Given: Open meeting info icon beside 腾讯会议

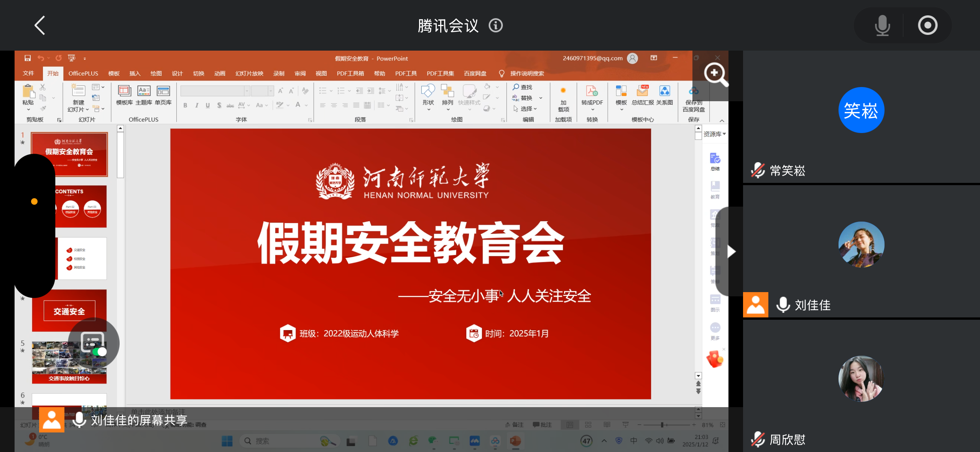Looking at the screenshot, I should 495,26.
